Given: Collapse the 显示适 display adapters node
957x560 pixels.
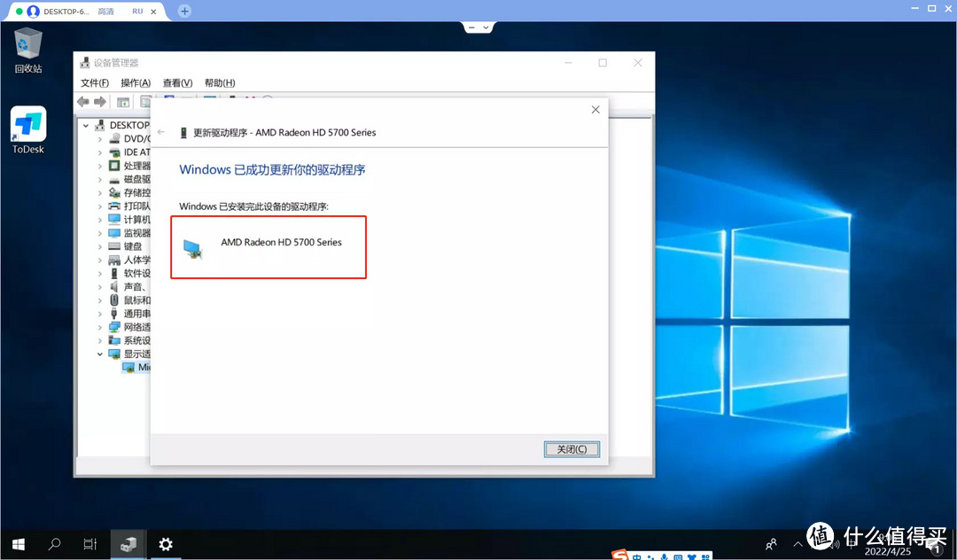Looking at the screenshot, I should click(x=100, y=354).
